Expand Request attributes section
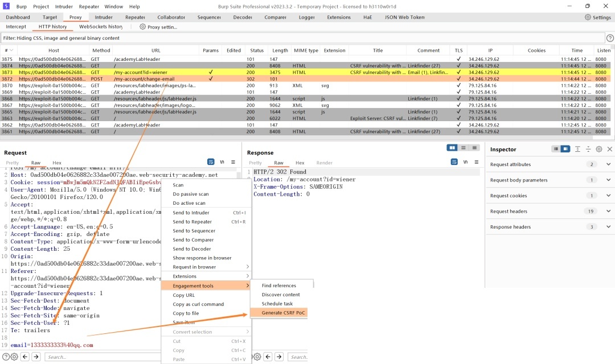 [x=608, y=164]
